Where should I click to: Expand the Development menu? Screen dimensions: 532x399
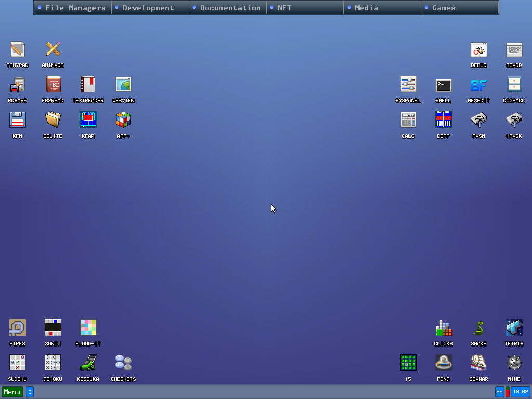point(150,8)
